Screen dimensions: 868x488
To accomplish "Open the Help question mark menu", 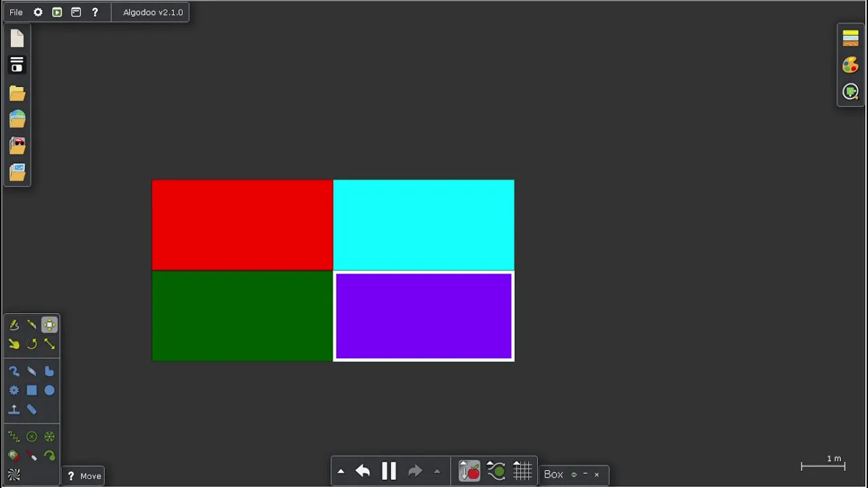I will coord(95,12).
